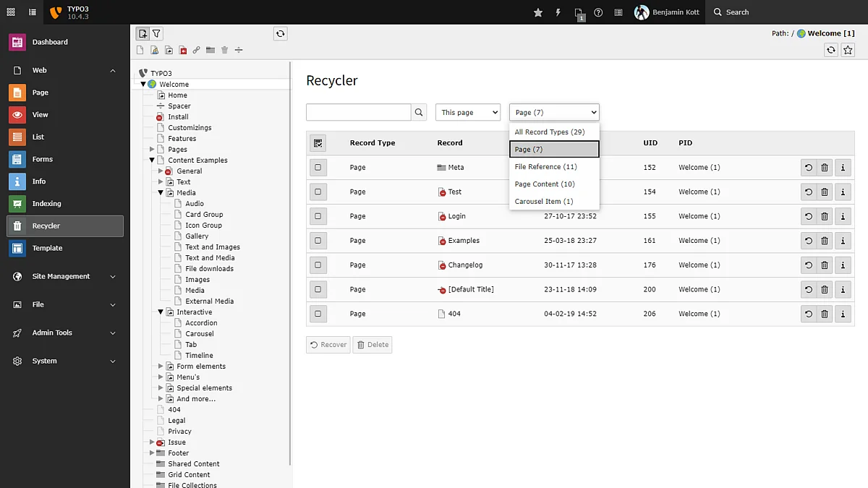Viewport: 868px width, 488px height.
Task: Choose File Reference (11) from dropdown list
Action: tap(546, 167)
